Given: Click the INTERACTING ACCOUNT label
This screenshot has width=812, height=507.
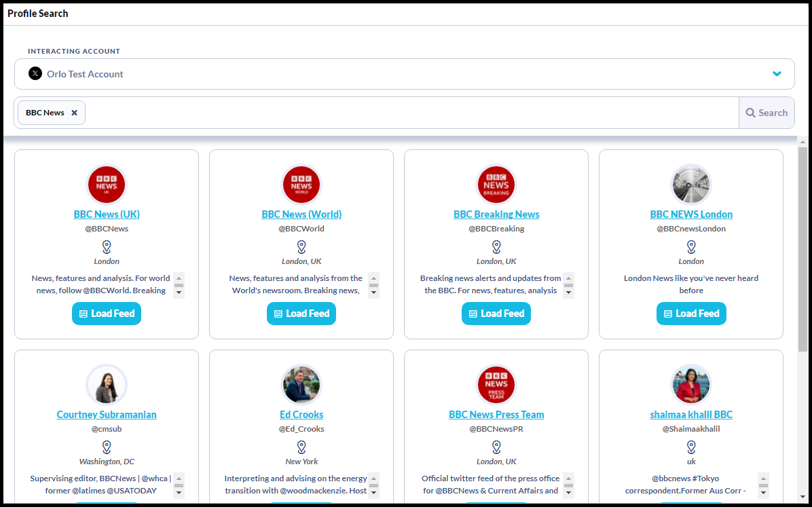Looking at the screenshot, I should [74, 52].
